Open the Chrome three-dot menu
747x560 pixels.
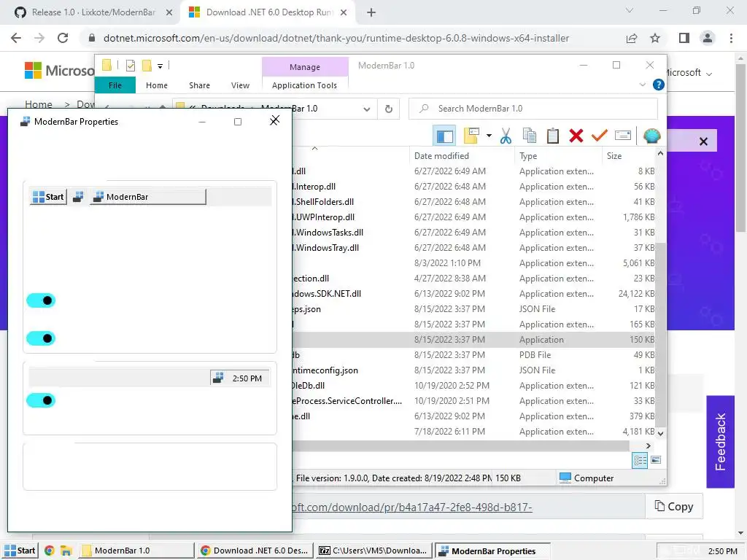click(731, 38)
